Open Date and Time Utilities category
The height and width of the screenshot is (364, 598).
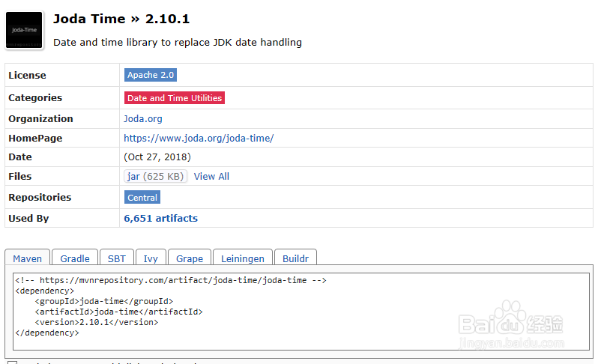click(175, 98)
